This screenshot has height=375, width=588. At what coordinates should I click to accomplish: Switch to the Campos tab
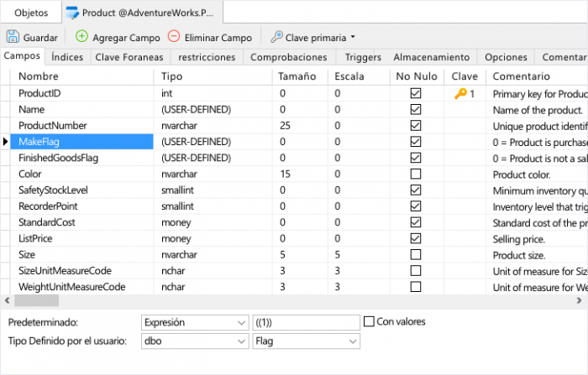[22, 56]
